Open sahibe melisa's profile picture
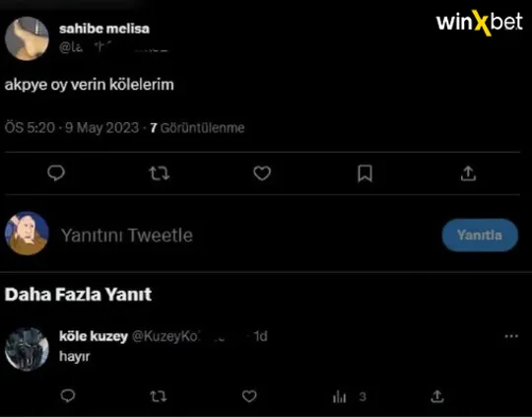Screen dimensions: 532x417 [x=27, y=38]
